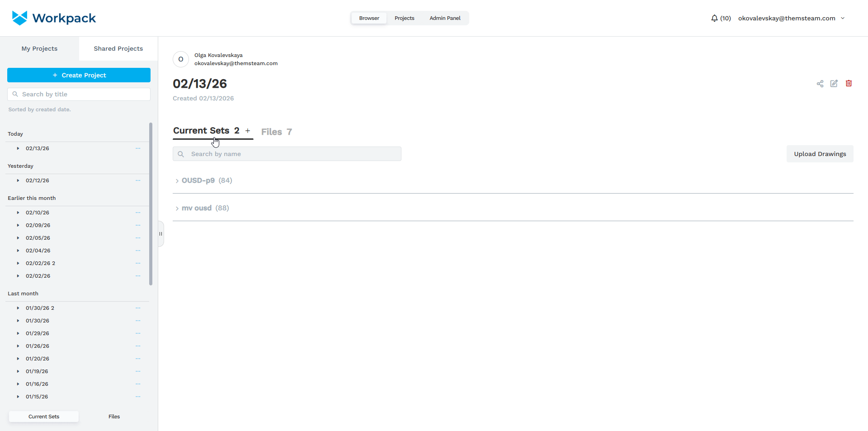Open the notifications bell showing 10

coord(713,18)
